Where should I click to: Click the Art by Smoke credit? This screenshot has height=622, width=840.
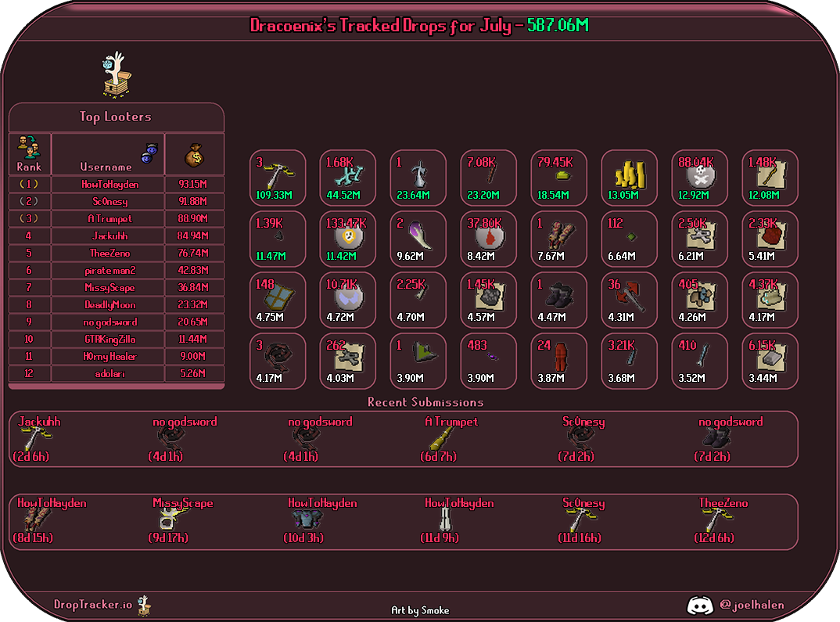(x=420, y=610)
